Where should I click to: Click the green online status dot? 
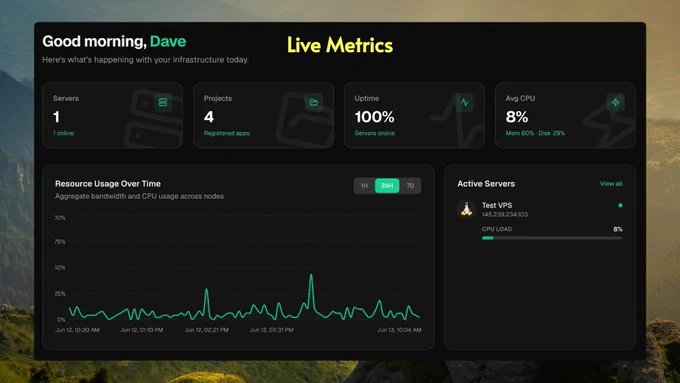tap(620, 205)
